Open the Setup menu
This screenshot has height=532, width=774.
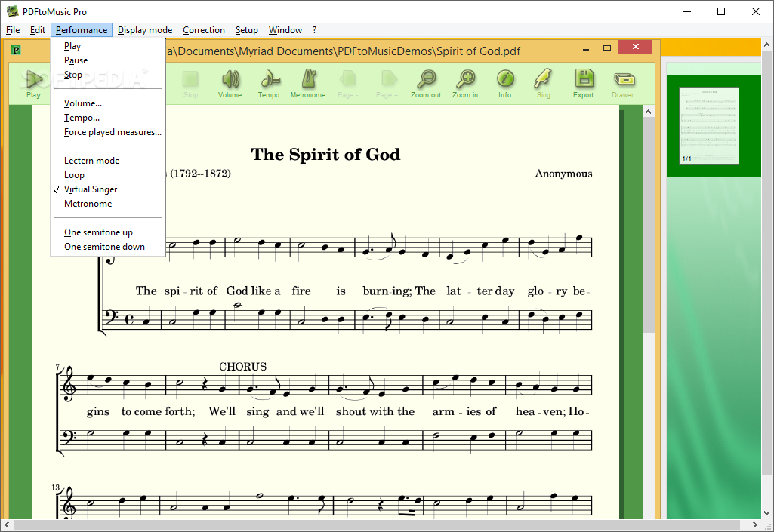[247, 30]
